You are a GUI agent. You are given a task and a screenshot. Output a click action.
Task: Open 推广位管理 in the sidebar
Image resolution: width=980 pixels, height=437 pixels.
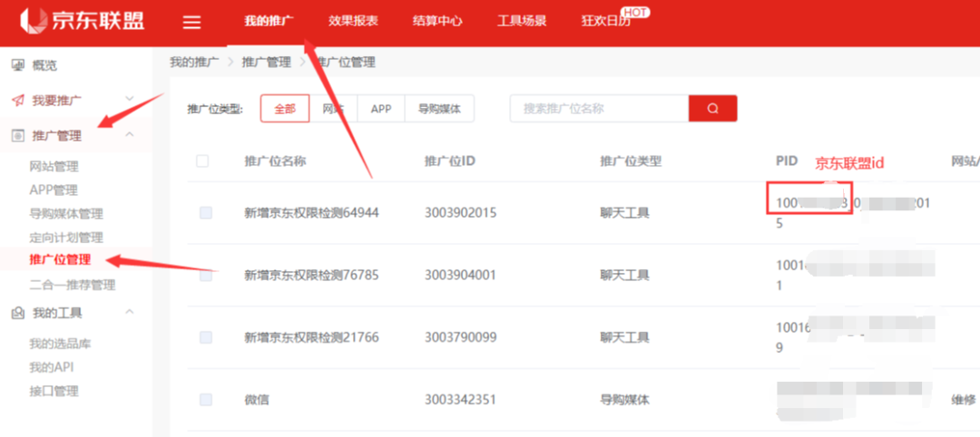coord(60,259)
